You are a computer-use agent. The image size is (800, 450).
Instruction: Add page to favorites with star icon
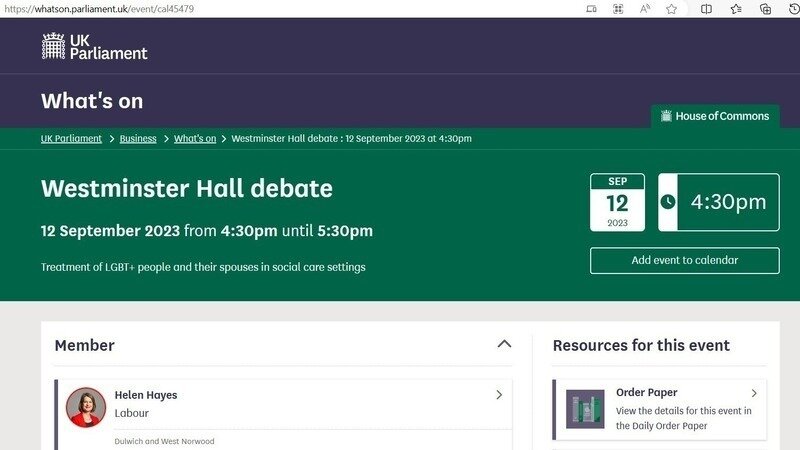tap(671, 9)
